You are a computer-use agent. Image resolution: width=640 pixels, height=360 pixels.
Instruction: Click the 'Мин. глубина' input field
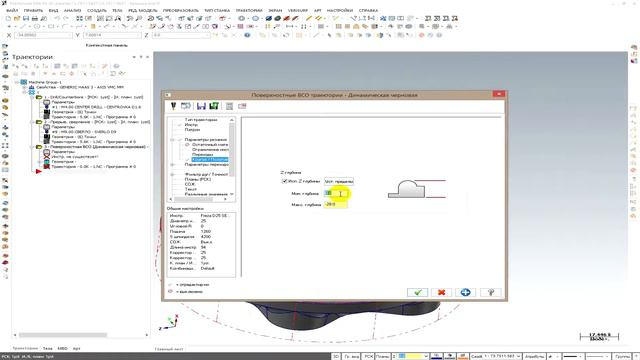(x=336, y=193)
